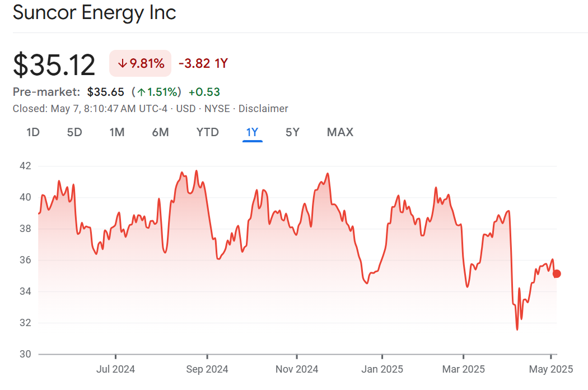588x390 pixels.
Task: Click the active 1Y tab
Action: point(252,132)
